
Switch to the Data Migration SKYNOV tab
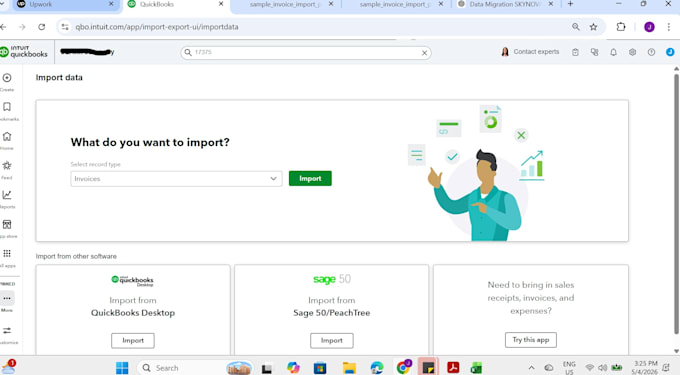[505, 4]
